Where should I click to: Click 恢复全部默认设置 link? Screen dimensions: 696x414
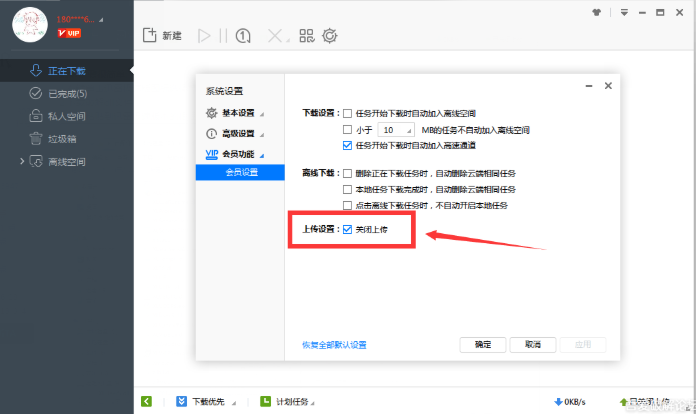pyautogui.click(x=334, y=345)
